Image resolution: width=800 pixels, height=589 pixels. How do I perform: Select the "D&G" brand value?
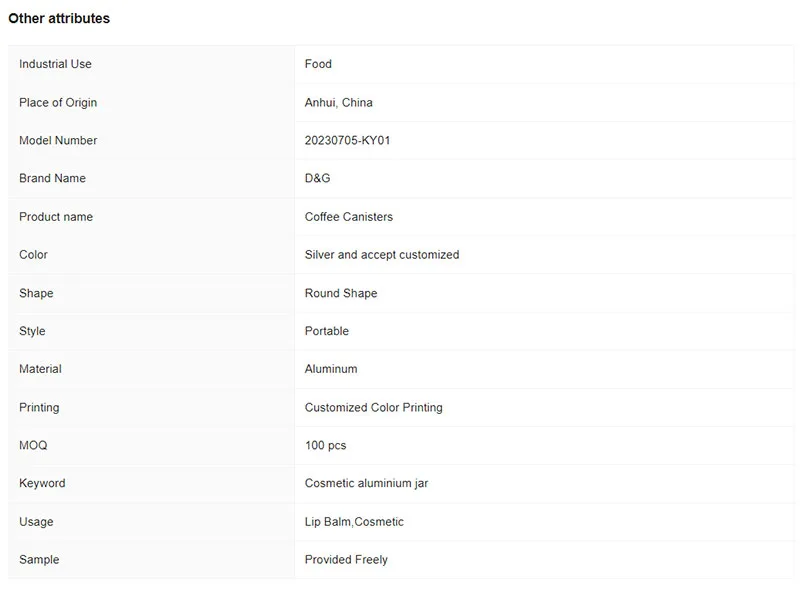click(x=317, y=178)
